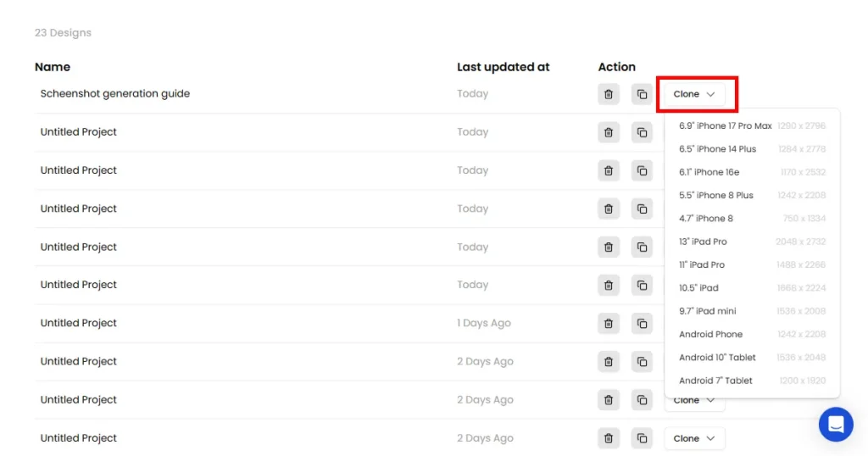Click the Action column header

[617, 67]
